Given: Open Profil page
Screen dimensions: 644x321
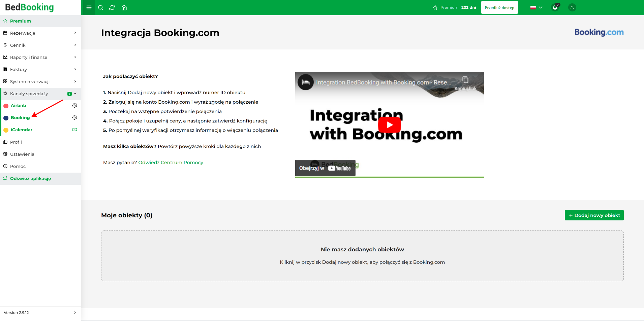Looking at the screenshot, I should pyautogui.click(x=40, y=142).
